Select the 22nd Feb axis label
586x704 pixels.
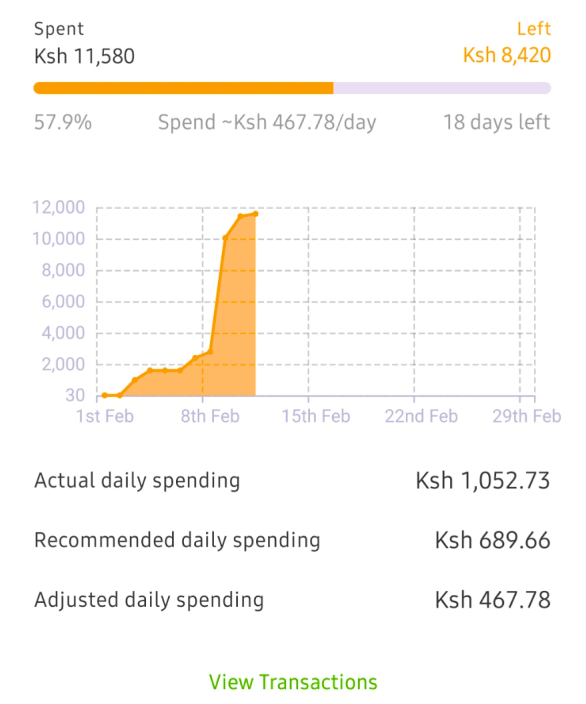[421, 416]
